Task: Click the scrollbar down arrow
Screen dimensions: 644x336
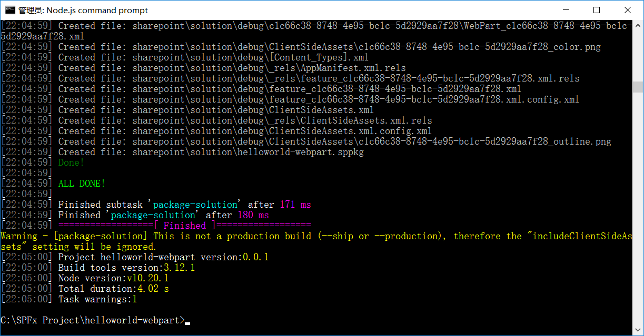Action: point(638,331)
